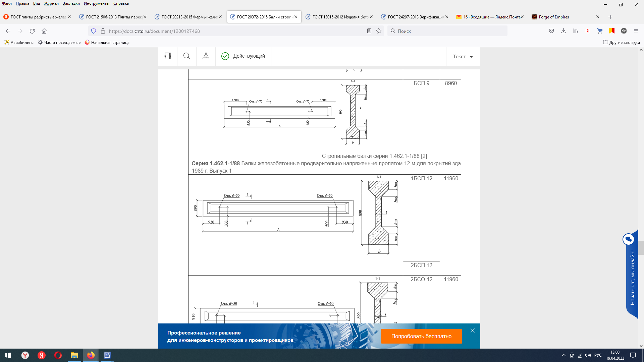This screenshot has width=644, height=362.
Task: Switch to Word in taskbar
Action: pyautogui.click(x=107, y=355)
